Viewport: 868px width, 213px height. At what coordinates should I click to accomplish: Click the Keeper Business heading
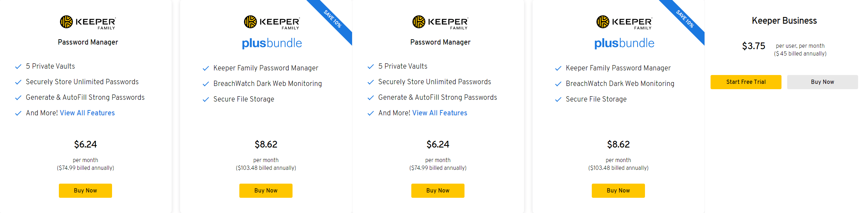[x=784, y=21]
